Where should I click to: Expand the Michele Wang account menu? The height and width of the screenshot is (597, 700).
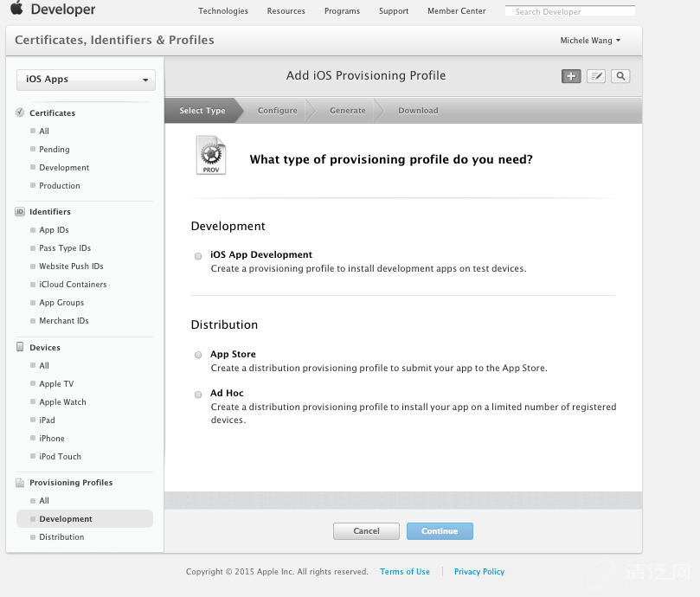point(590,41)
